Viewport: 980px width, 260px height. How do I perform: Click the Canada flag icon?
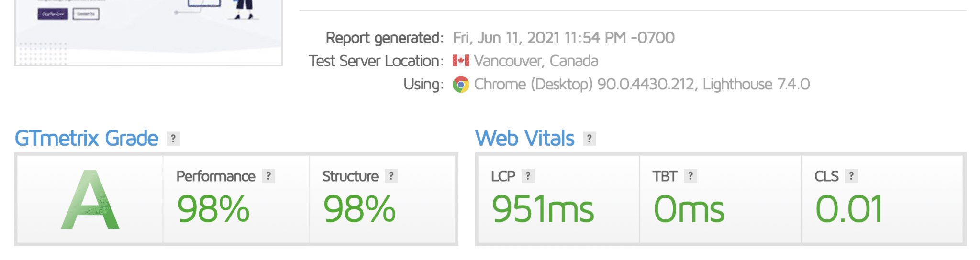[x=461, y=61]
